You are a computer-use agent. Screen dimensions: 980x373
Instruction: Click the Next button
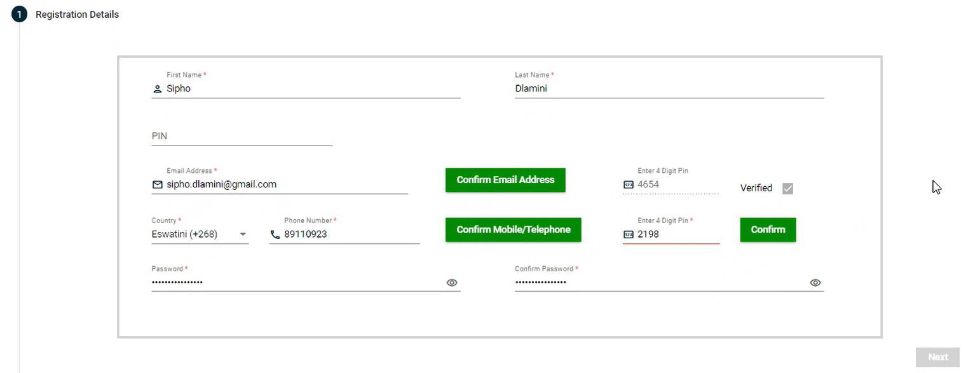(937, 357)
